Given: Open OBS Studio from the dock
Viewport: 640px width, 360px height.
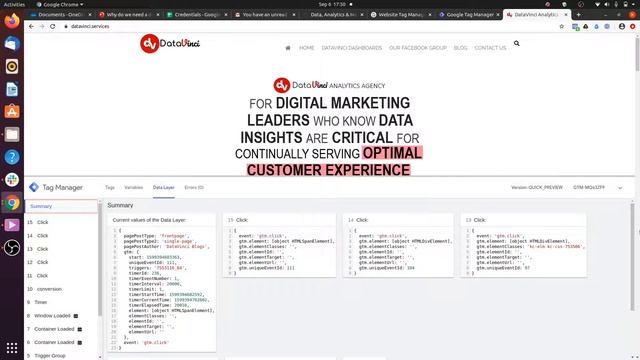Looking at the screenshot, I should [12, 248].
